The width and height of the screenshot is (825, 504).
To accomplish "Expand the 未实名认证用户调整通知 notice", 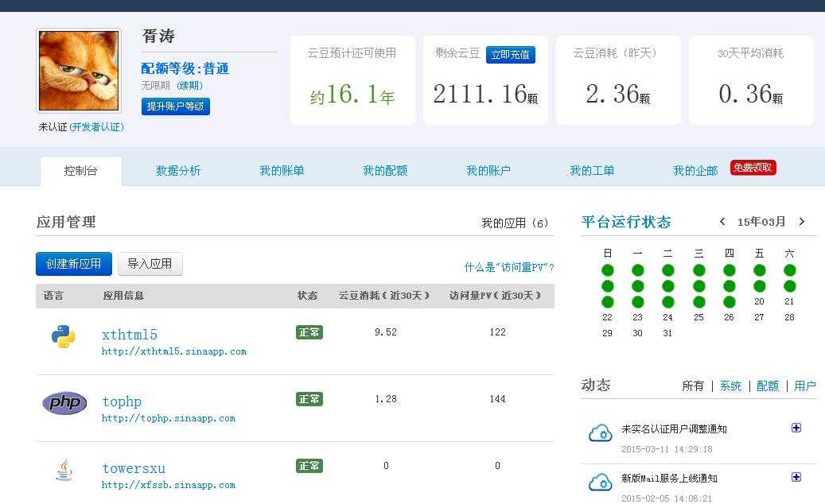I will point(796,428).
